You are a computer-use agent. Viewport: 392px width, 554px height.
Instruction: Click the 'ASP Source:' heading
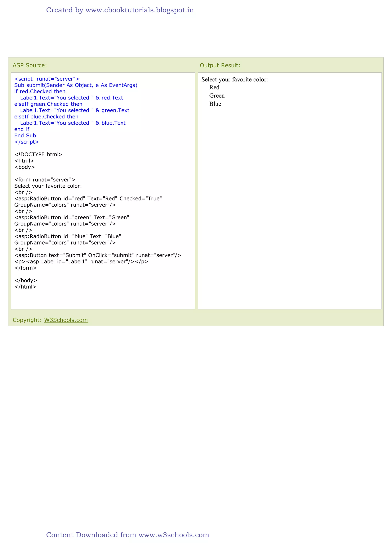tap(30, 65)
